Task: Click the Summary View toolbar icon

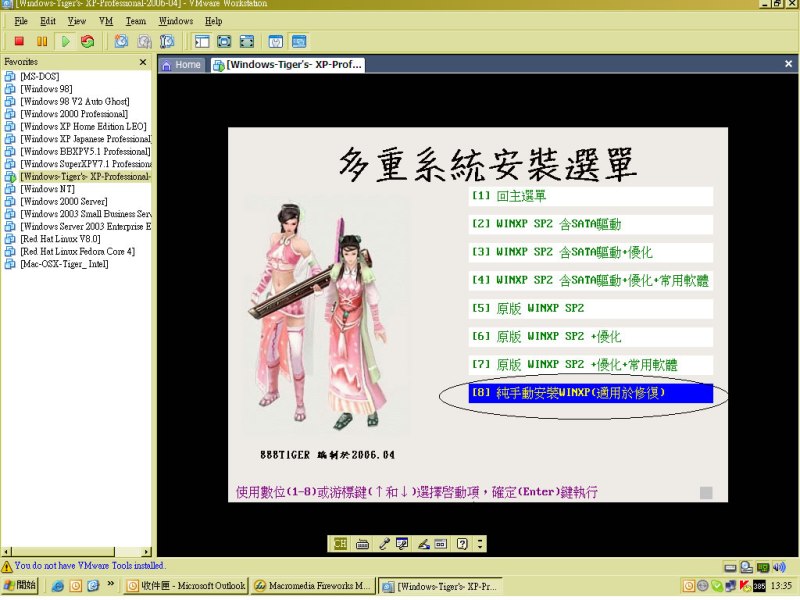Action: [x=276, y=41]
